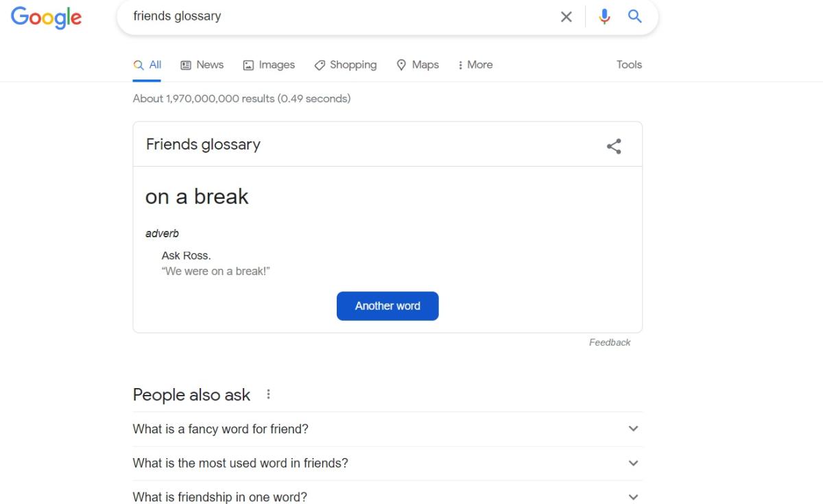
Task: Click the magnifying glass search icon
Action: tap(635, 17)
